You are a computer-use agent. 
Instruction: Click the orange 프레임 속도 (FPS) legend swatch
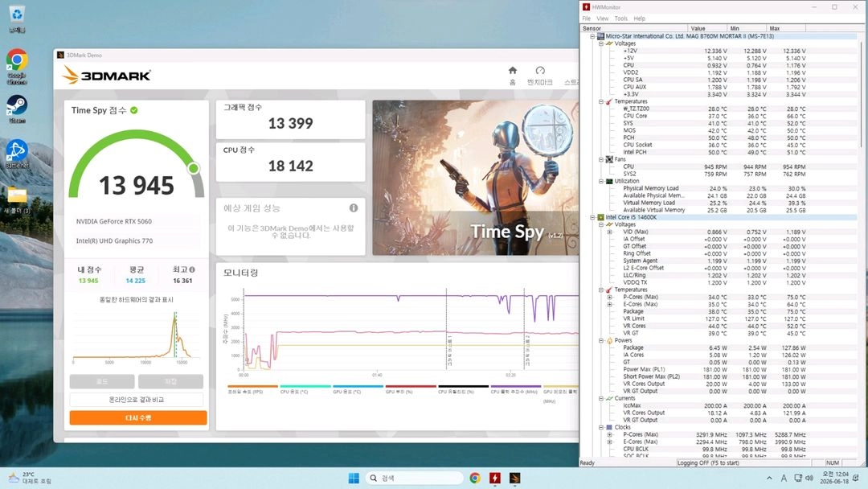[252, 387]
